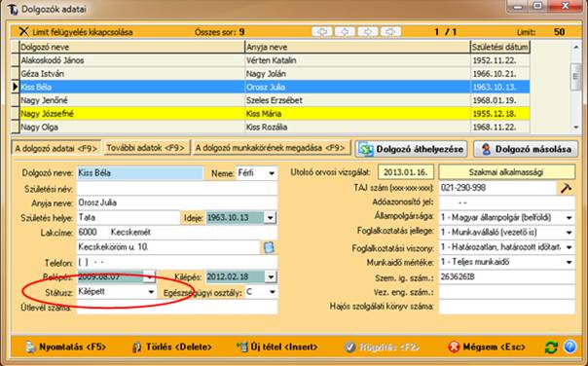The width and height of the screenshot is (588, 366).
Task: Click the Szem. ig. szám field
Action: point(506,276)
